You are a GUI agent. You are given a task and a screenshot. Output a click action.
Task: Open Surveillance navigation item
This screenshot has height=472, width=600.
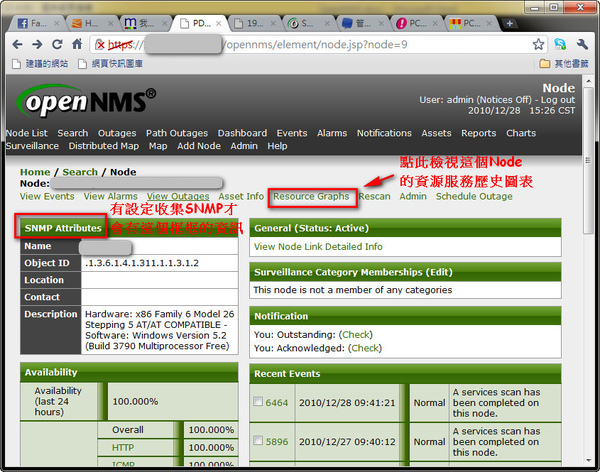(x=33, y=146)
